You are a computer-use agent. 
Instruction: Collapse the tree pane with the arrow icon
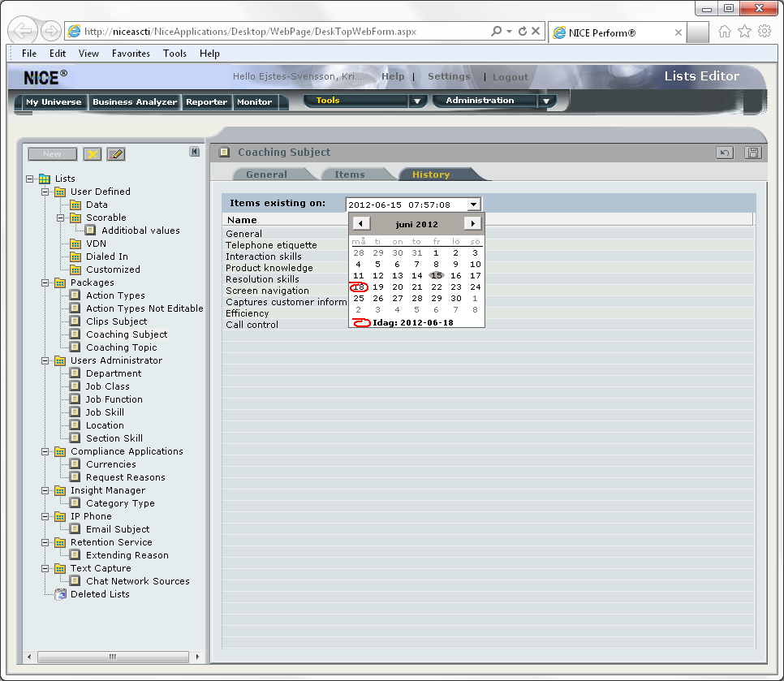(194, 151)
